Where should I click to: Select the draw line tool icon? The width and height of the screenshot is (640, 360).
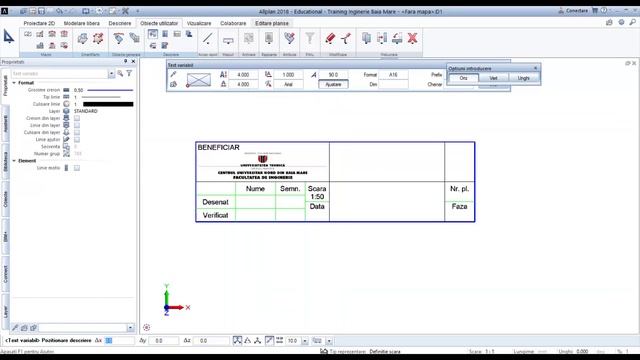coord(207,39)
